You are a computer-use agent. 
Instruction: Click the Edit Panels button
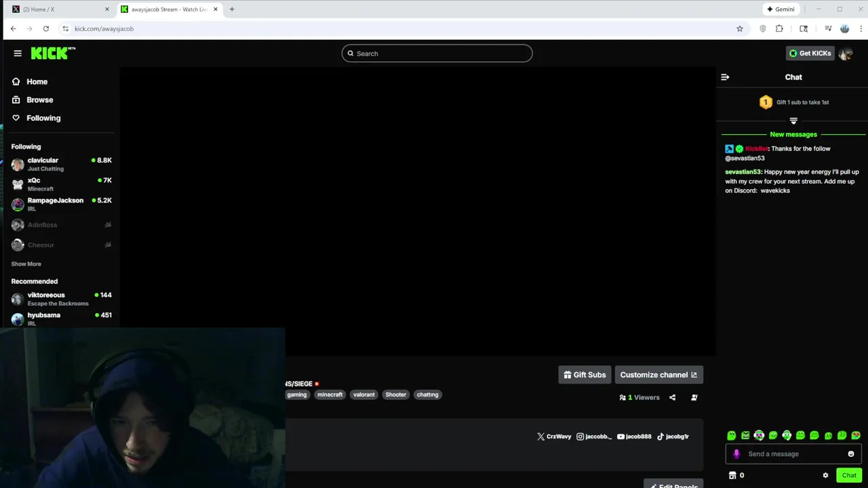point(673,484)
